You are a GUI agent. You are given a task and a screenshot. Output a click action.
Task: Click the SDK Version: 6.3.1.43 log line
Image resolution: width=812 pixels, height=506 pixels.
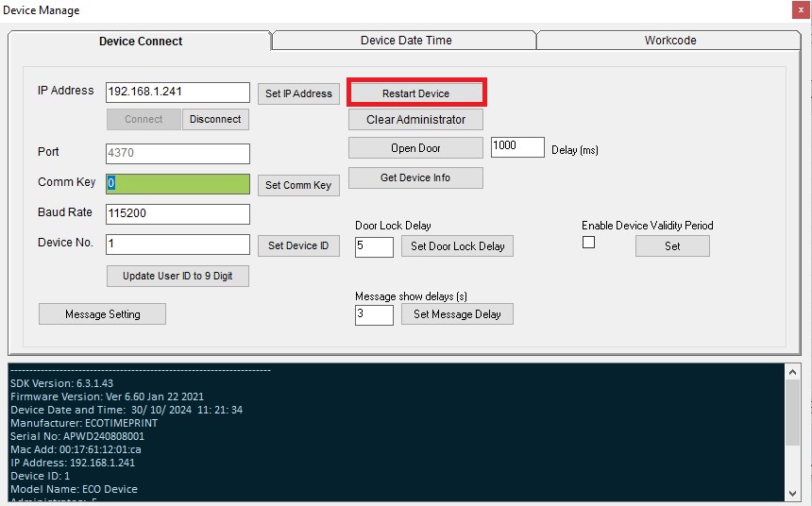(61, 383)
